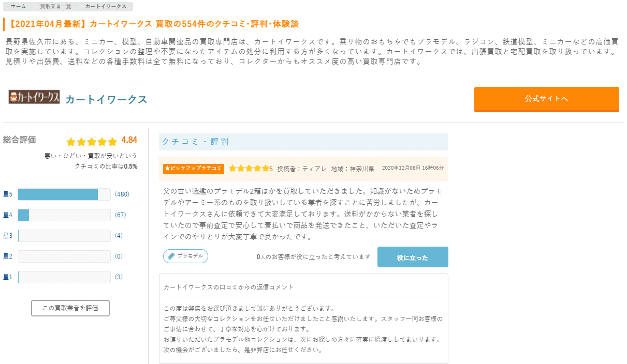The image size is (627, 364).
Task: Click the 0.5% bad review ratio text
Action: [130, 166]
